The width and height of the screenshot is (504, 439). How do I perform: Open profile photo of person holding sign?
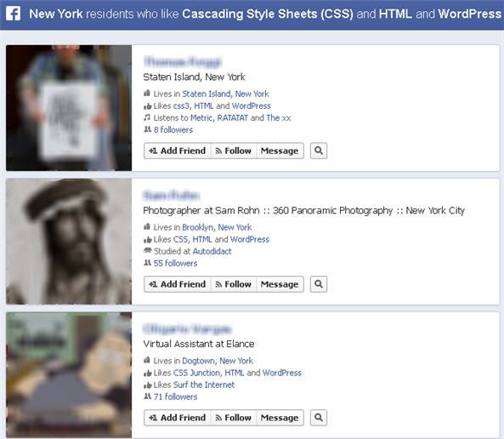pos(69,108)
